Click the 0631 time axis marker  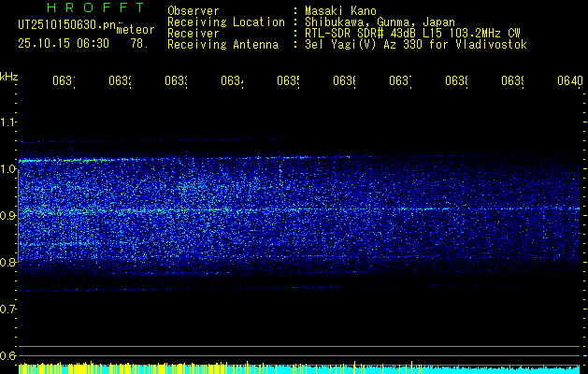pyautogui.click(x=64, y=80)
